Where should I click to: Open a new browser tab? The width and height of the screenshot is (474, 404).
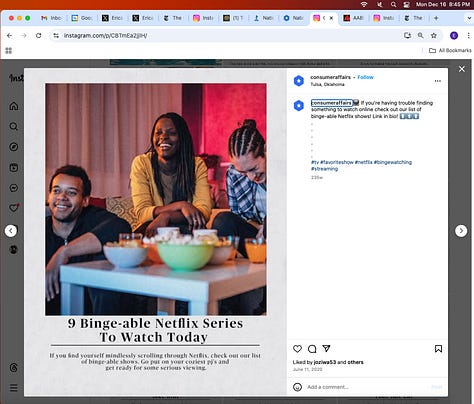(x=436, y=18)
